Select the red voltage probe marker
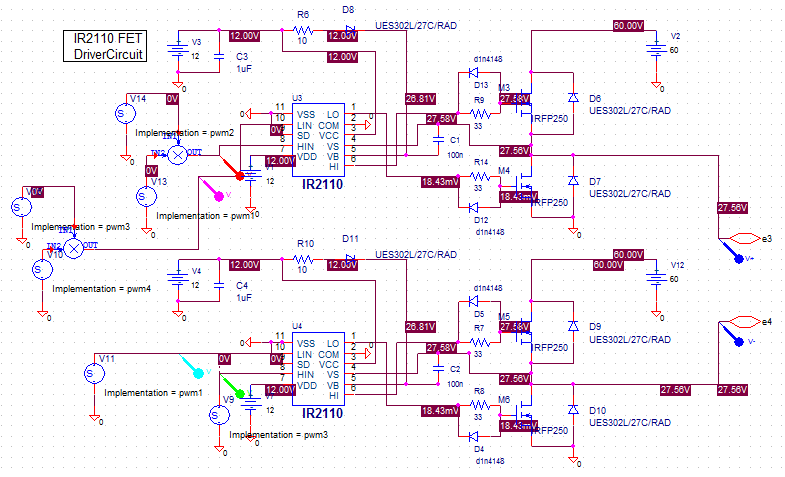 coord(230,167)
